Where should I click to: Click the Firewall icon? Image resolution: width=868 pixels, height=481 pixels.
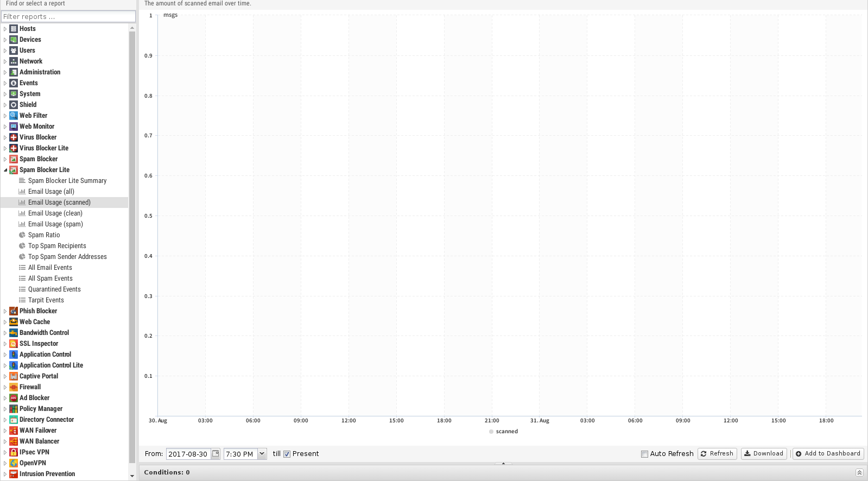(14, 387)
